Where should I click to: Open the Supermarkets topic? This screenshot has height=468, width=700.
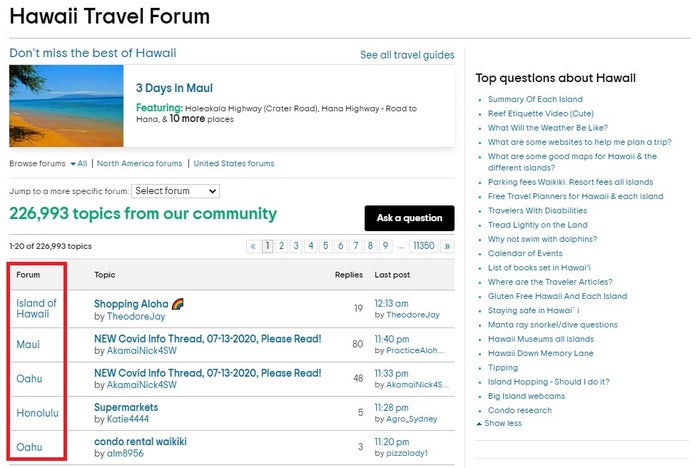click(x=126, y=408)
